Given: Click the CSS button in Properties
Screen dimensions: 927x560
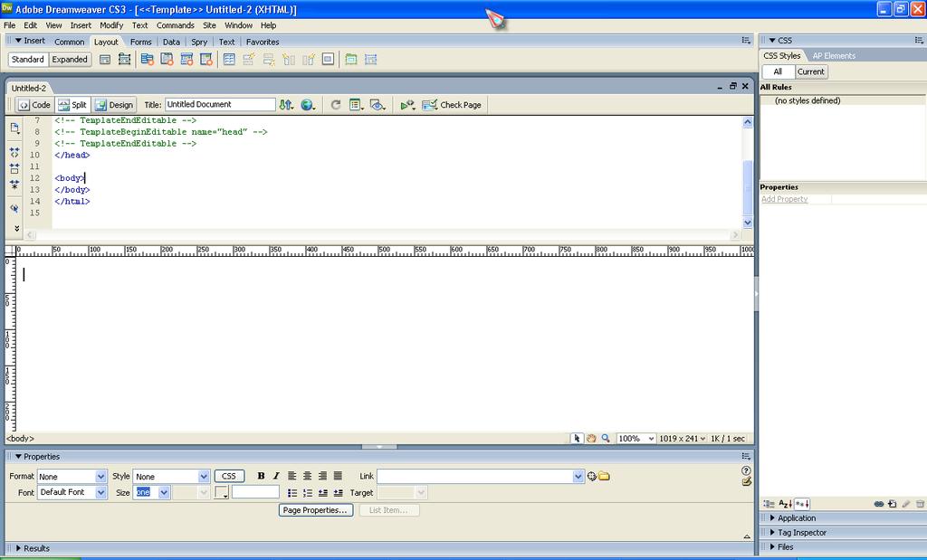Looking at the screenshot, I should pyautogui.click(x=229, y=476).
